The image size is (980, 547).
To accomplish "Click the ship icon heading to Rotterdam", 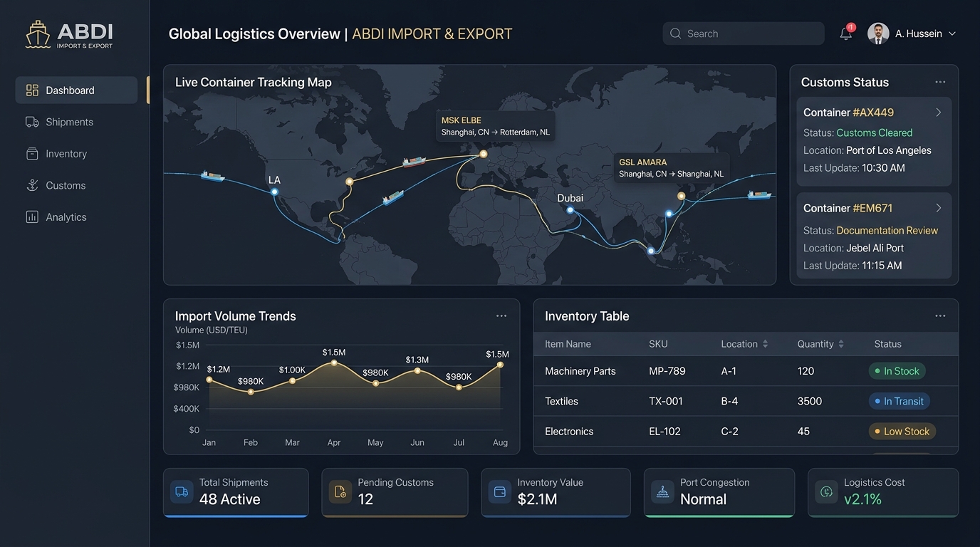I will 414,162.
